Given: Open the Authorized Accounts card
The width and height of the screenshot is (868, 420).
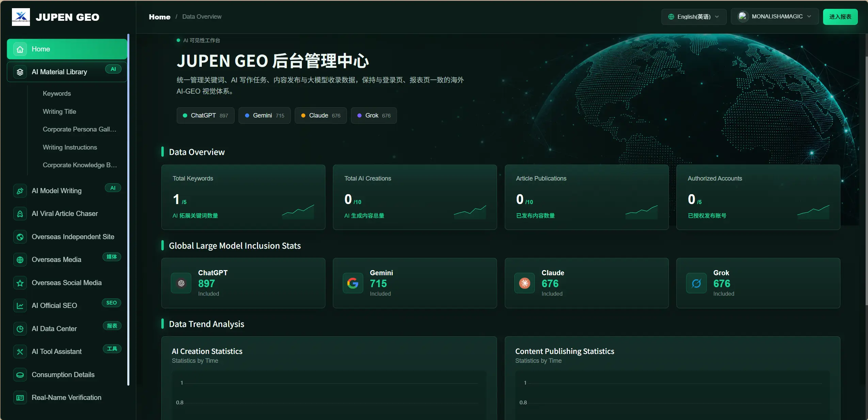Looking at the screenshot, I should click(758, 197).
